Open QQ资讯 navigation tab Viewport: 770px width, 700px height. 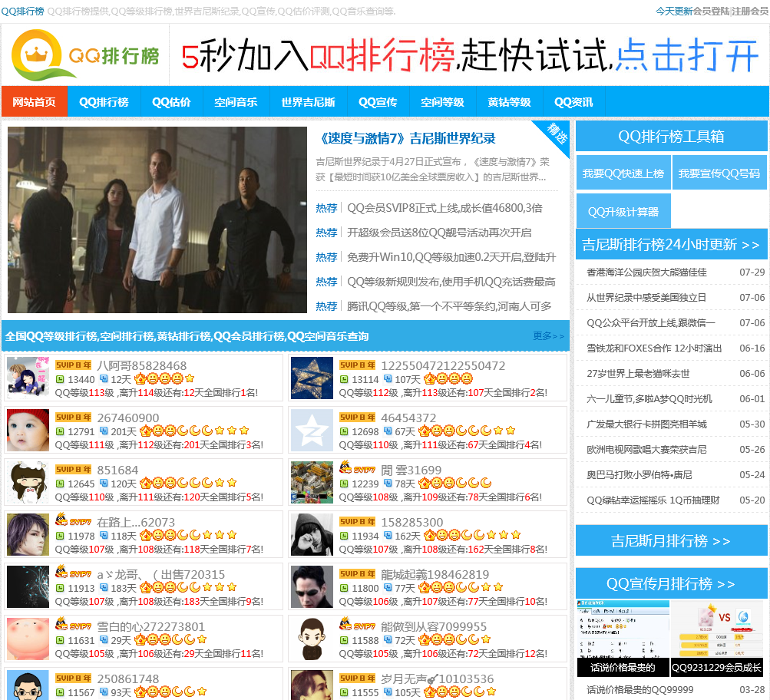pyautogui.click(x=573, y=101)
